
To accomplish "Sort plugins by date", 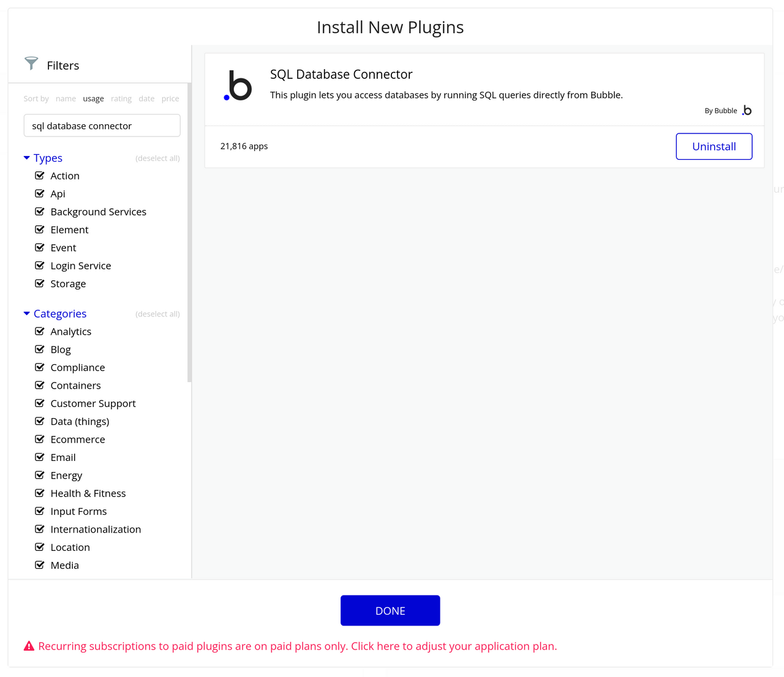I will pyautogui.click(x=146, y=99).
